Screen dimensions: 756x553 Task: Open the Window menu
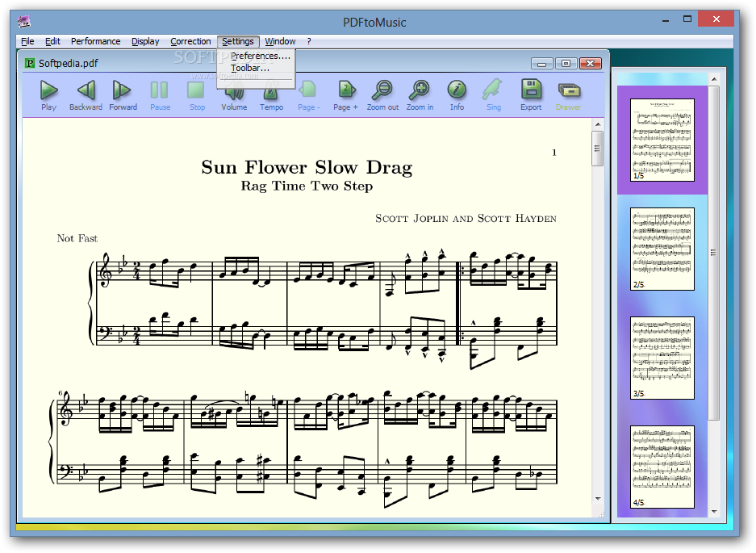(280, 41)
